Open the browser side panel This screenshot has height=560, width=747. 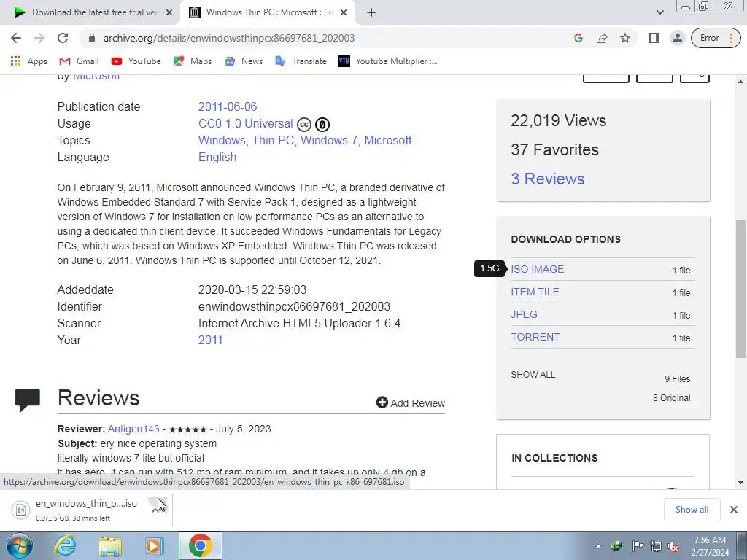pos(654,38)
